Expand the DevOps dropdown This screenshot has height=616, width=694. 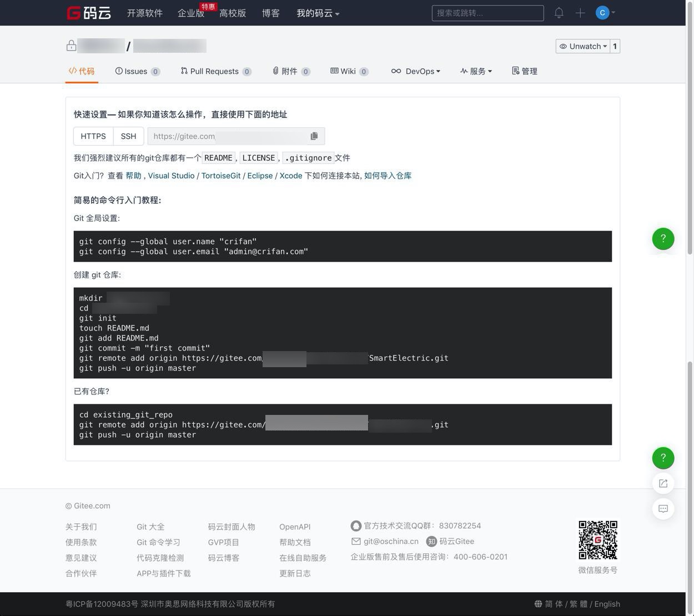coord(416,71)
